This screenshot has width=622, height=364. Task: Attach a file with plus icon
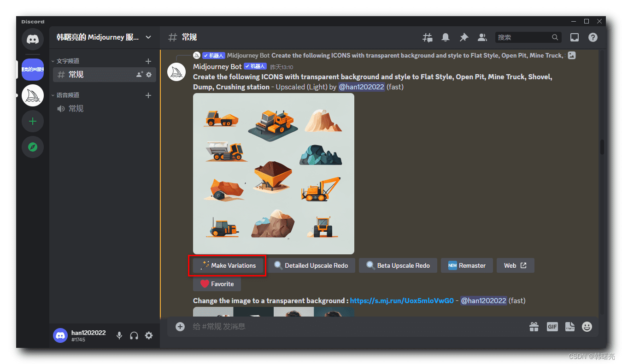coord(180,326)
